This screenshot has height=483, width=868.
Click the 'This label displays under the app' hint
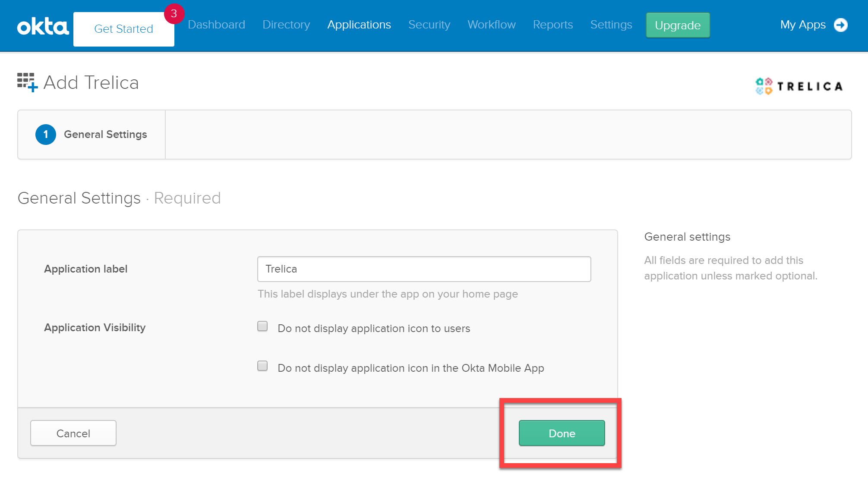click(x=388, y=294)
